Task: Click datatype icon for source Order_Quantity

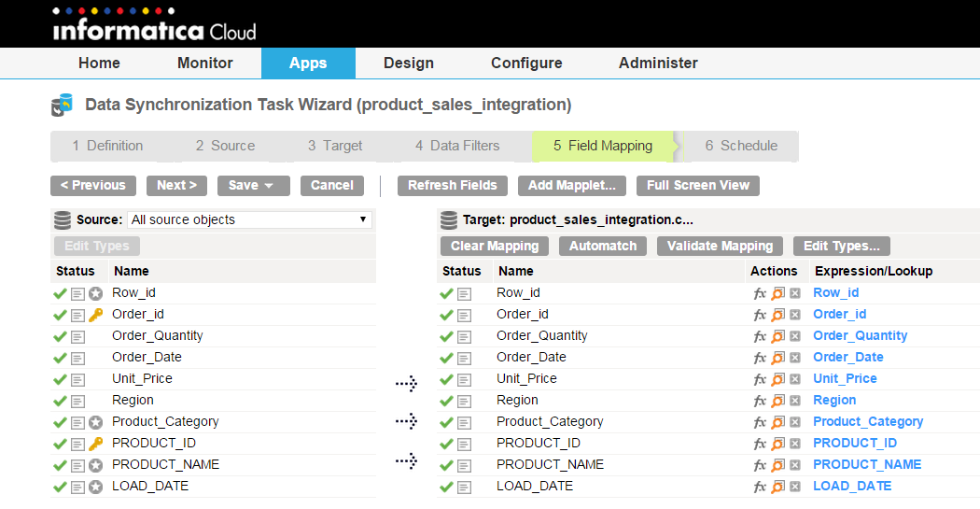Action: (x=77, y=336)
